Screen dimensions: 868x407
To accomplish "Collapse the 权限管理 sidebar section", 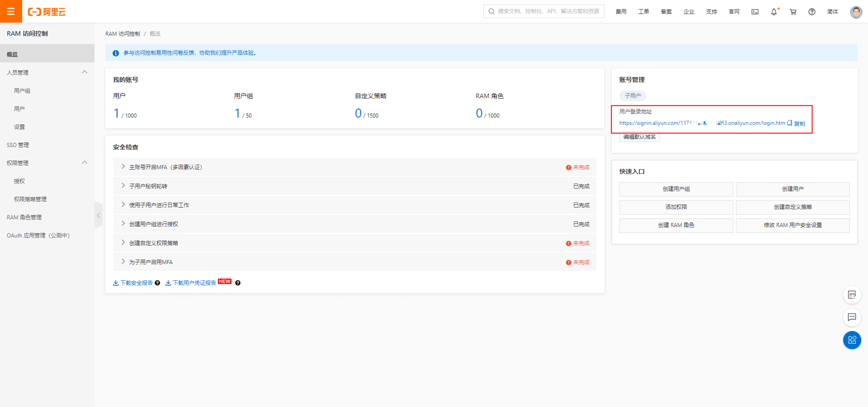I will coord(85,163).
